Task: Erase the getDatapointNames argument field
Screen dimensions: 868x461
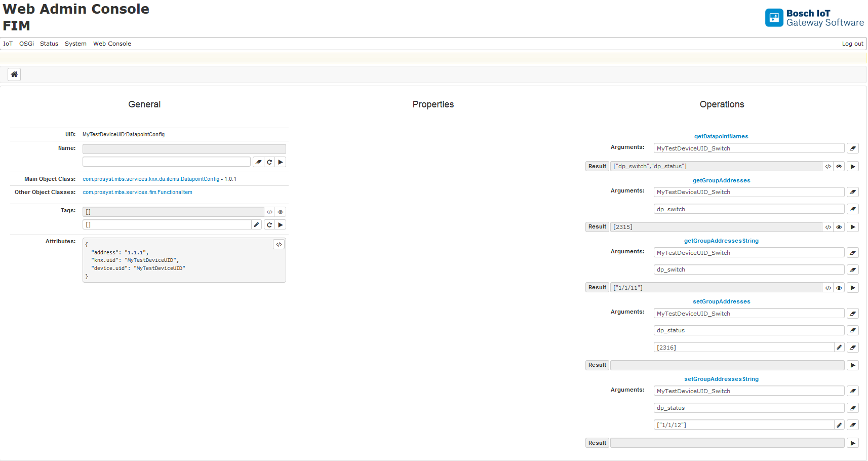Action: (853, 148)
